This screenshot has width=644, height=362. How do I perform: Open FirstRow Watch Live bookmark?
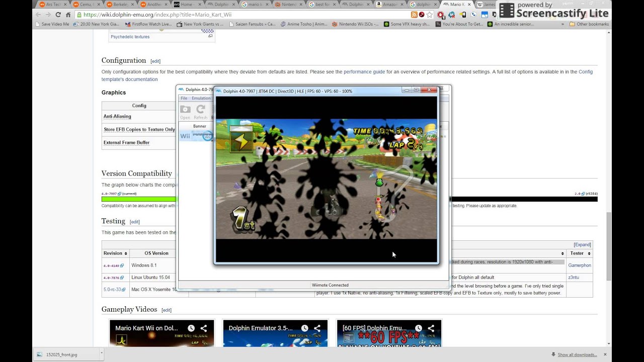coord(148,24)
